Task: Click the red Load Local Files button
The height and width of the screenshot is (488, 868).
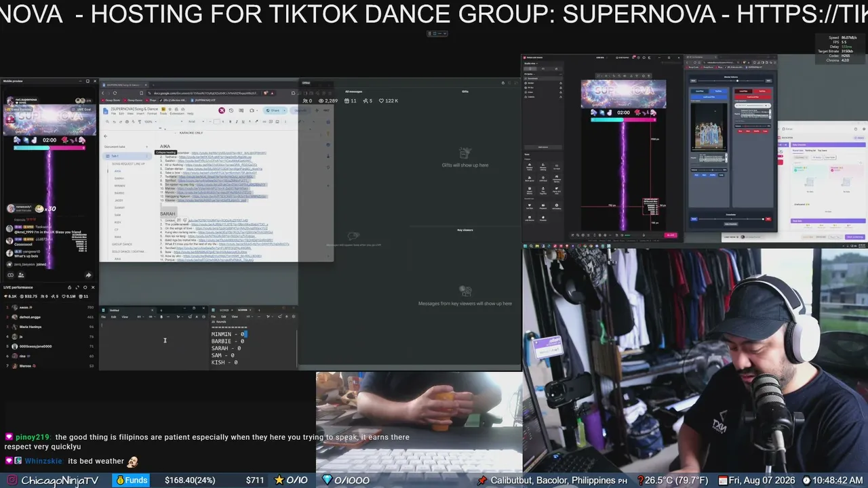Action: coord(754,97)
